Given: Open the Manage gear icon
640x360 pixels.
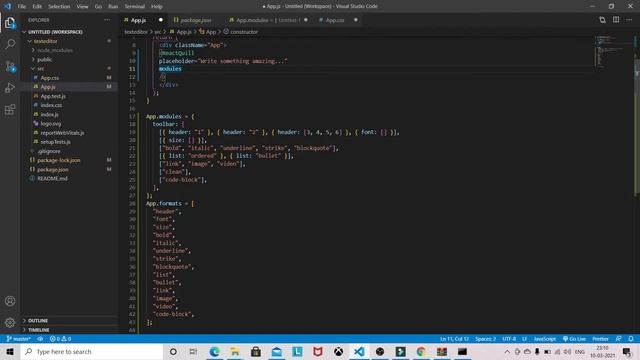Looking at the screenshot, I should coord(10,322).
